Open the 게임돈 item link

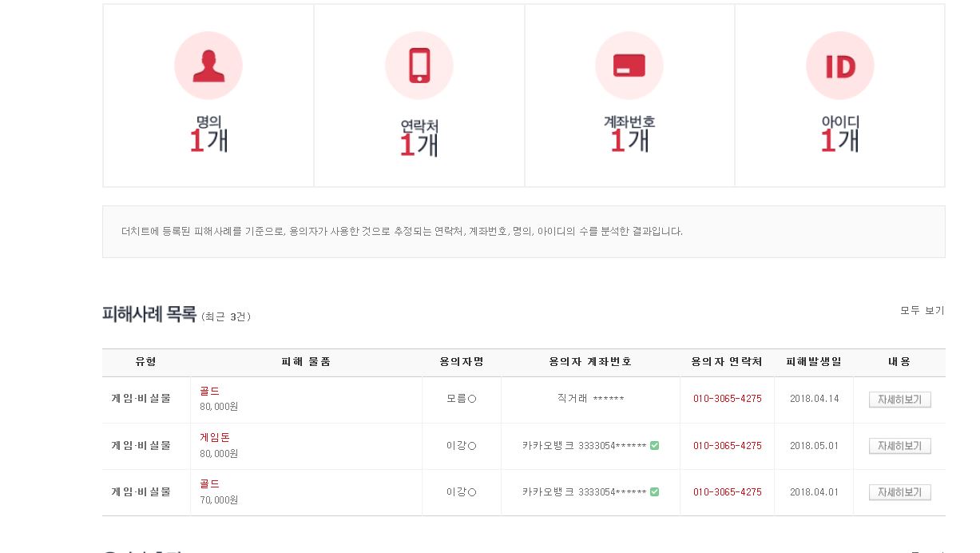tap(215, 438)
